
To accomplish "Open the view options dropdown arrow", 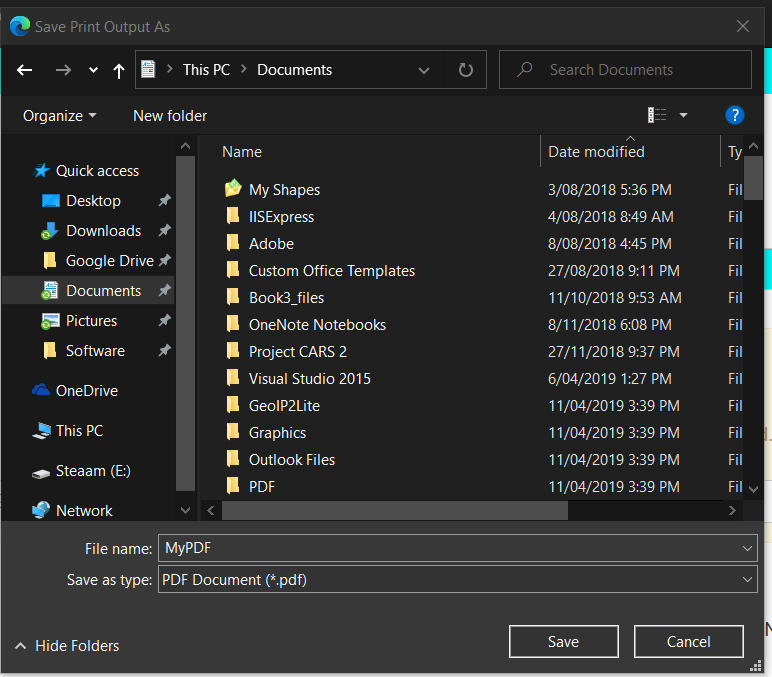I will pyautogui.click(x=683, y=115).
